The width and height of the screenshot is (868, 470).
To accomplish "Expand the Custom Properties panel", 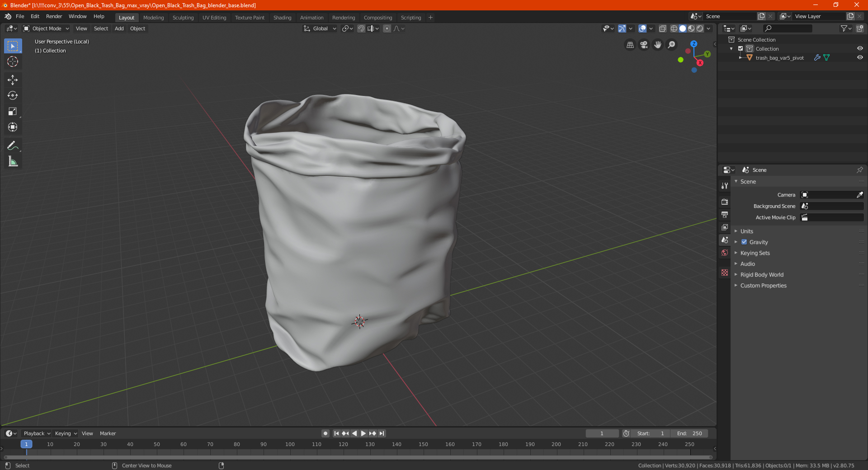I will point(763,285).
